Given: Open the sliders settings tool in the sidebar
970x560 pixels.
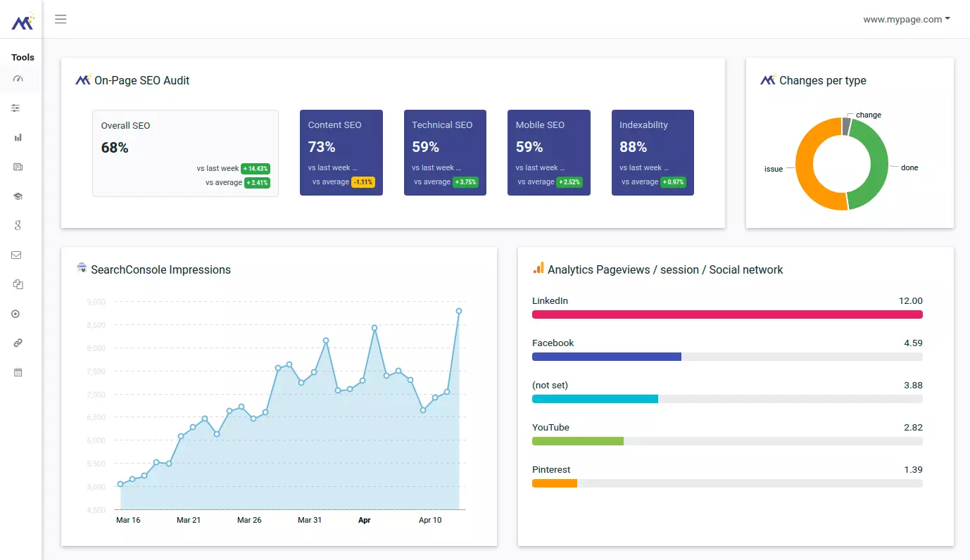Looking at the screenshot, I should click(x=16, y=108).
